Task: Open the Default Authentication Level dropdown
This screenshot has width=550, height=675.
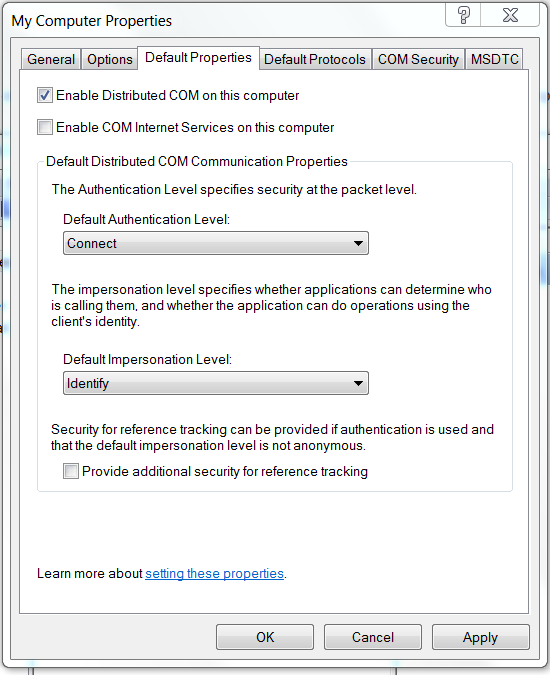Action: pos(216,243)
